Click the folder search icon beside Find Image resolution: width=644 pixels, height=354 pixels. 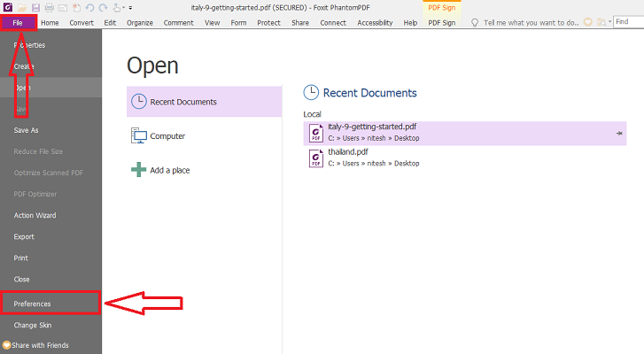[601, 22]
